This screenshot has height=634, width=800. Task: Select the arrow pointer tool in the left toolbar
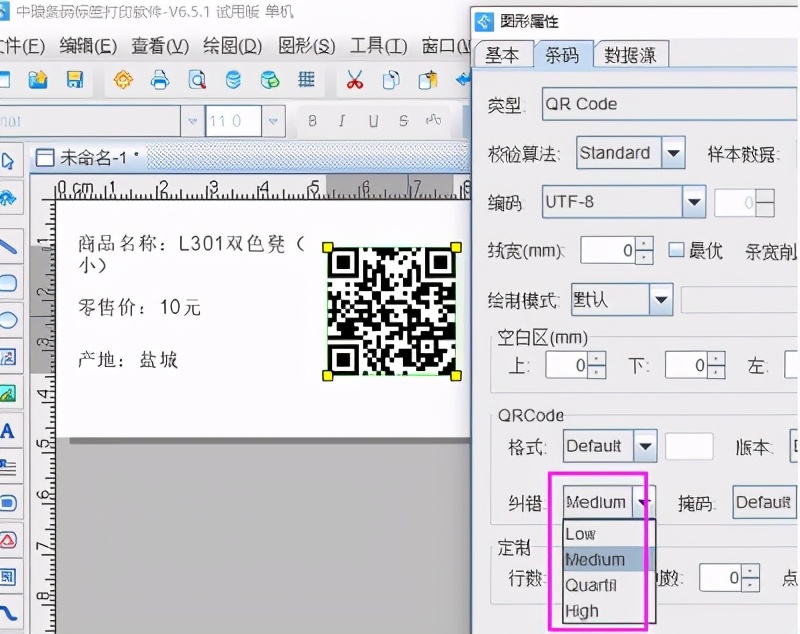tap(9, 162)
